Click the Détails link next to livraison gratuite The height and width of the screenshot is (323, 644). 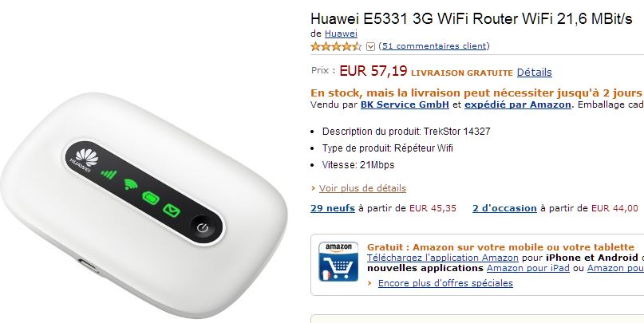point(534,73)
